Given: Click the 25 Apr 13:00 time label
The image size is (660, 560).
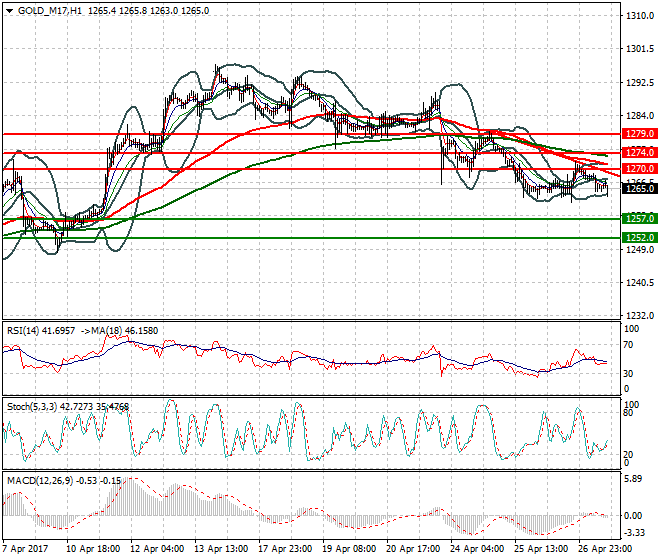Looking at the screenshot, I should click(541, 549).
